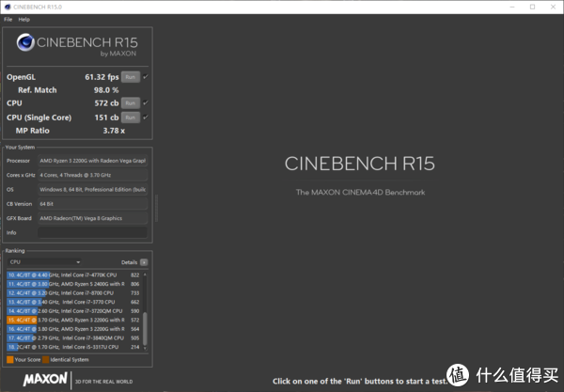Select ranking row Intel Core i7-4770K

pyautogui.click(x=74, y=275)
